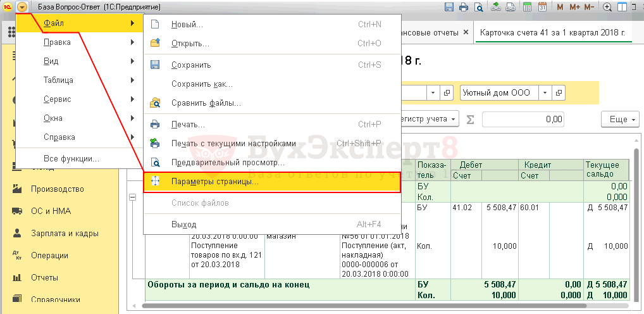This screenshot has width=644, height=314.
Task: Open the Calendar icon showing 31
Action: pyautogui.click(x=542, y=6)
